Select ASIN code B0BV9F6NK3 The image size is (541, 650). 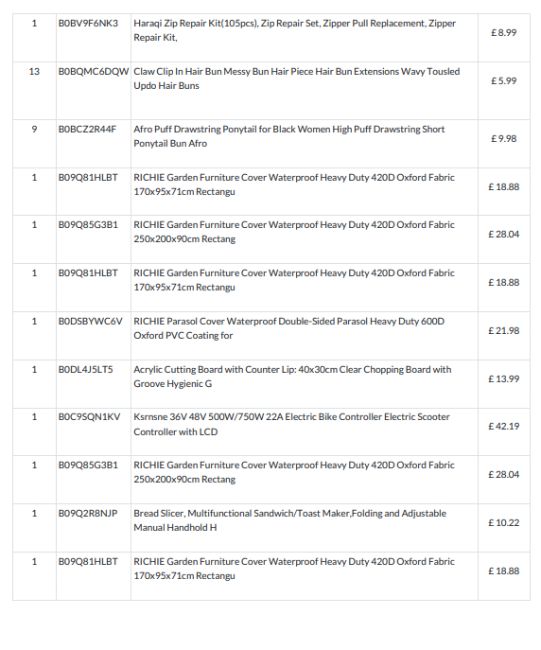click(88, 23)
